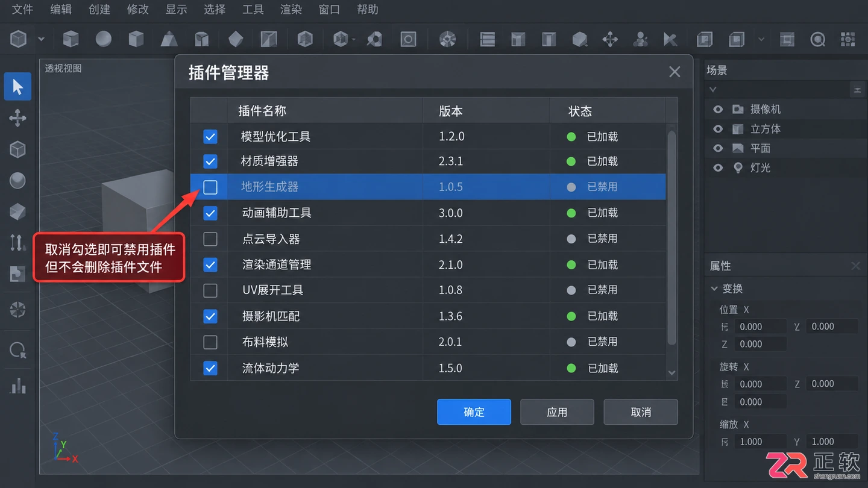Click the rotate search icon in left sidebar
This screenshot has width=868, height=488.
(x=18, y=350)
